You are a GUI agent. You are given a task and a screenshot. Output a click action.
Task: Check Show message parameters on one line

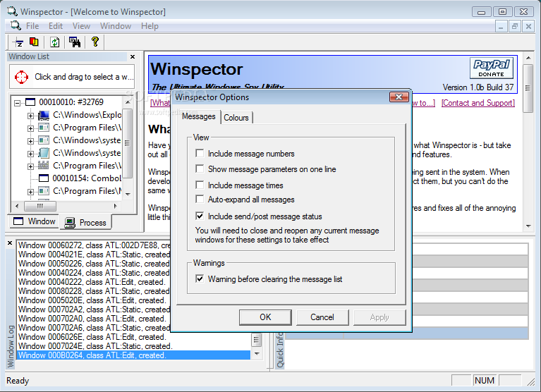coord(200,169)
